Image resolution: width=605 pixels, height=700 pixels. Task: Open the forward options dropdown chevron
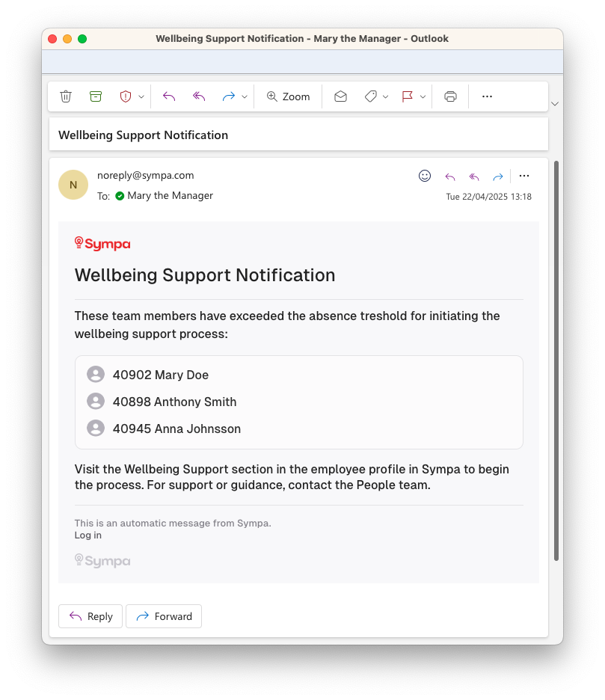[245, 97]
